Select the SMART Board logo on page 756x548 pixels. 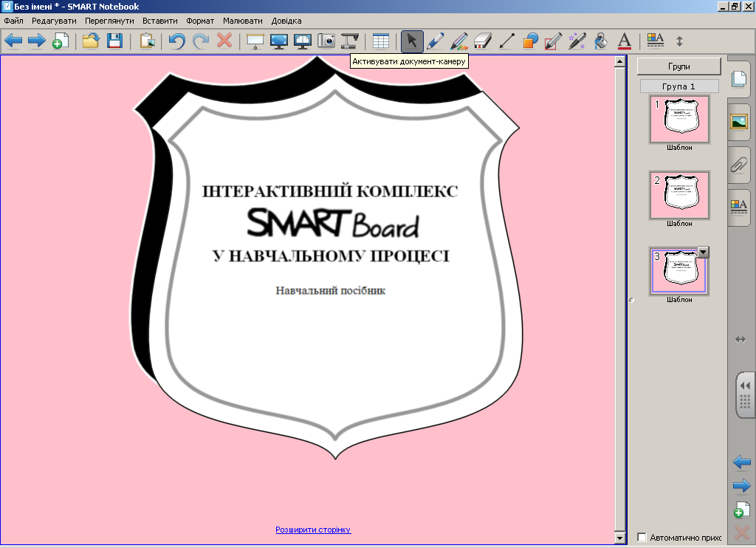point(333,223)
